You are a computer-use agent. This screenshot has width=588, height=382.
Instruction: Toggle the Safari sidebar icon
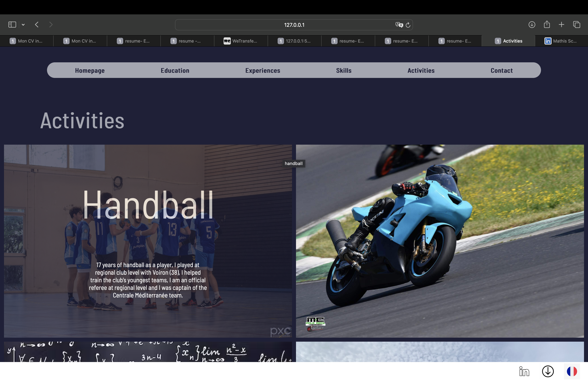(12, 25)
